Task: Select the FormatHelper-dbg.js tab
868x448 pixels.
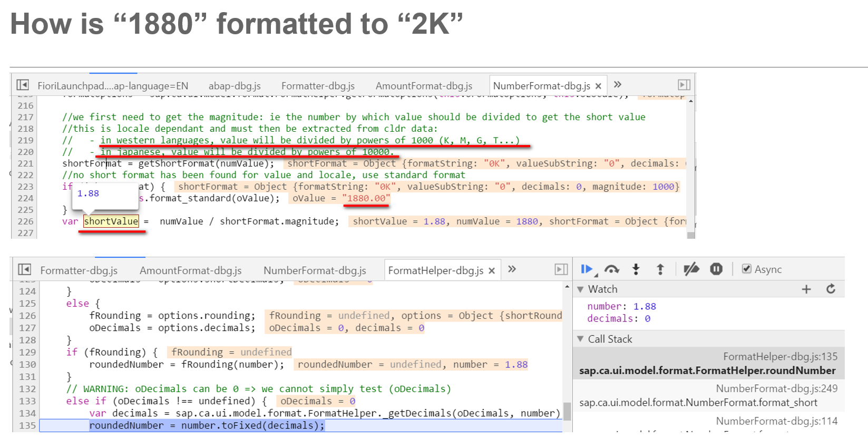Action: (436, 270)
